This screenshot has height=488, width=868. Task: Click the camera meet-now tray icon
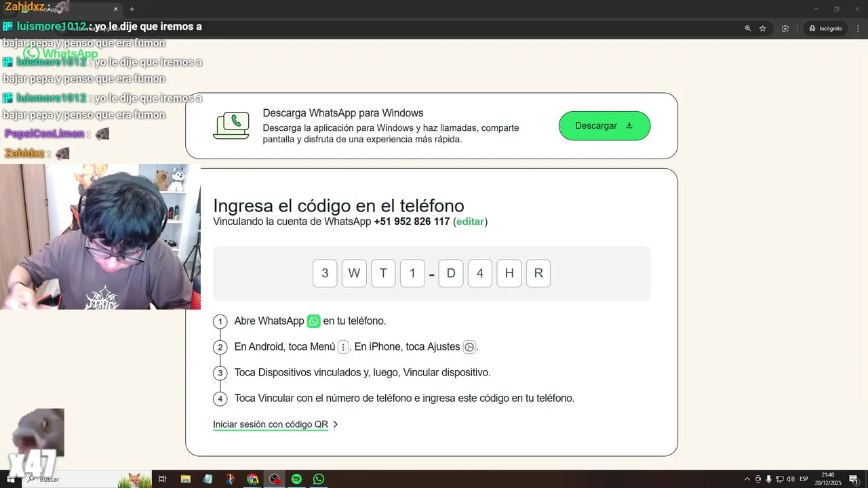[x=758, y=479]
